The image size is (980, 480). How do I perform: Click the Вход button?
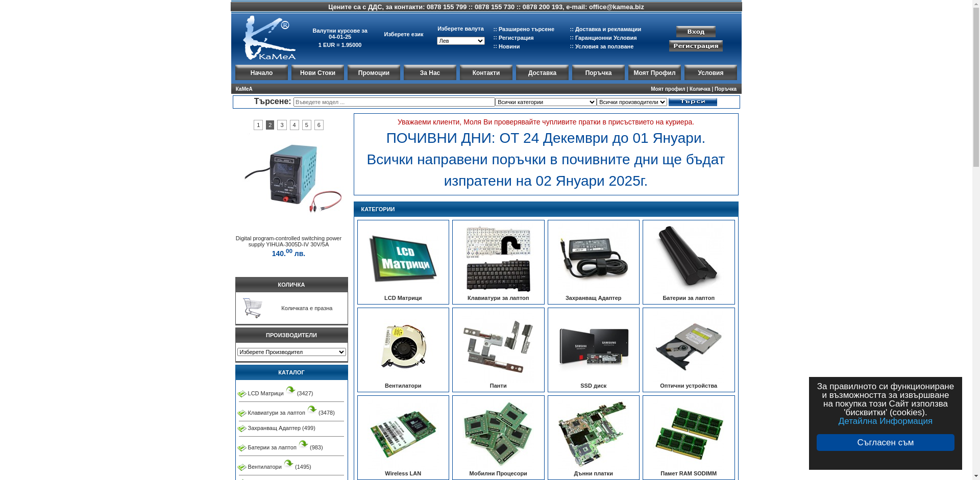[695, 31]
